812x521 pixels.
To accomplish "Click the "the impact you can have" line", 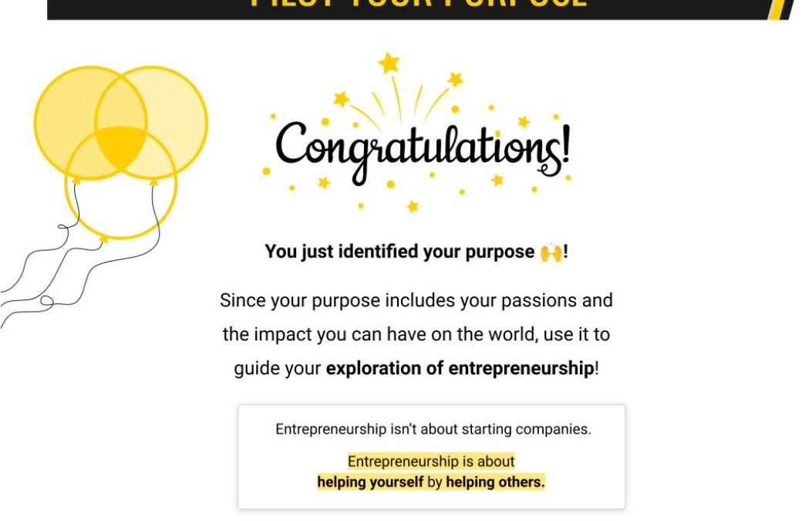I will coord(416,335).
